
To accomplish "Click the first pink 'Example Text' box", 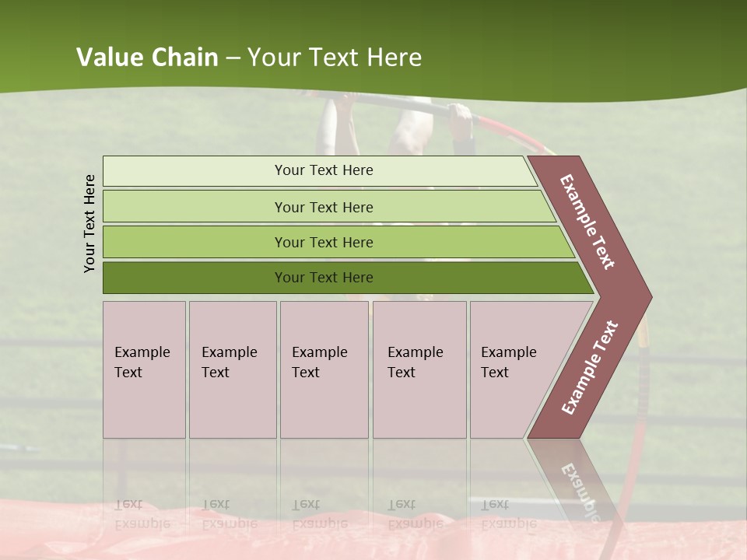I will (x=145, y=369).
